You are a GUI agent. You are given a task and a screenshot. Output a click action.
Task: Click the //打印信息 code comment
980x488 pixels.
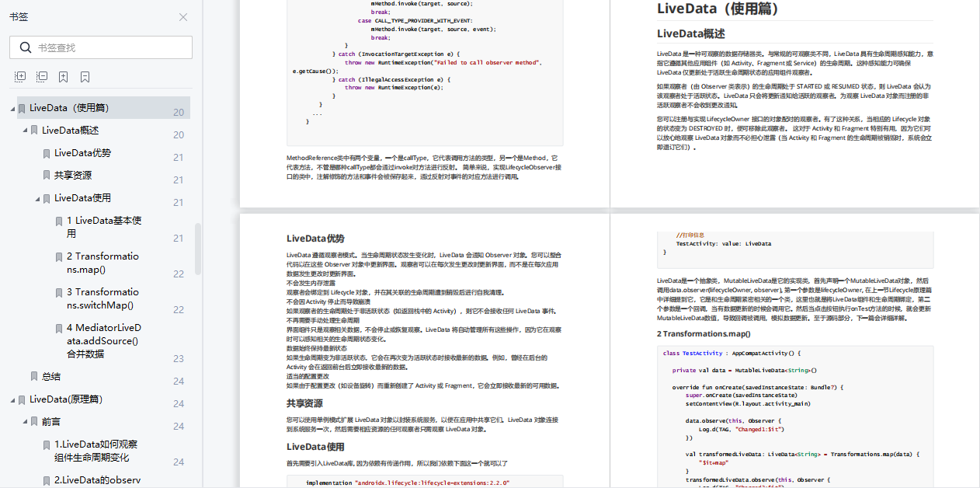pyautogui.click(x=692, y=235)
